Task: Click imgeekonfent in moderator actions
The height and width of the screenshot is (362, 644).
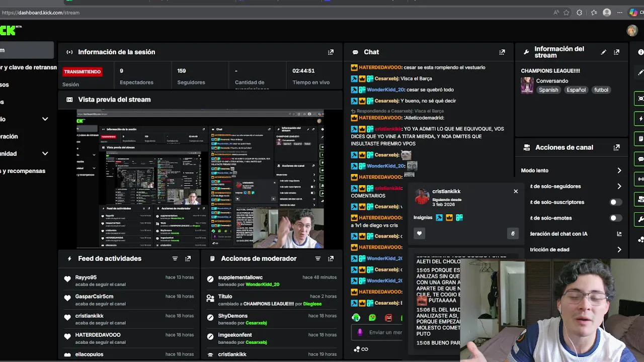Action: (235, 335)
